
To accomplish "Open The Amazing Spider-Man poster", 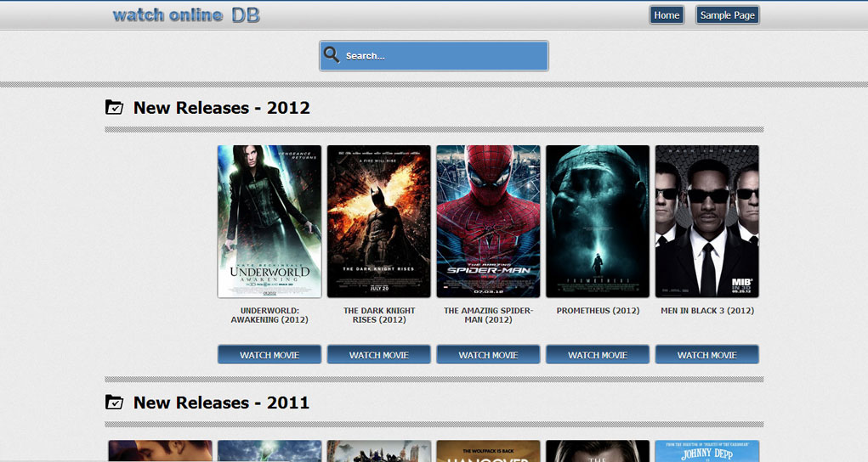I will point(488,222).
